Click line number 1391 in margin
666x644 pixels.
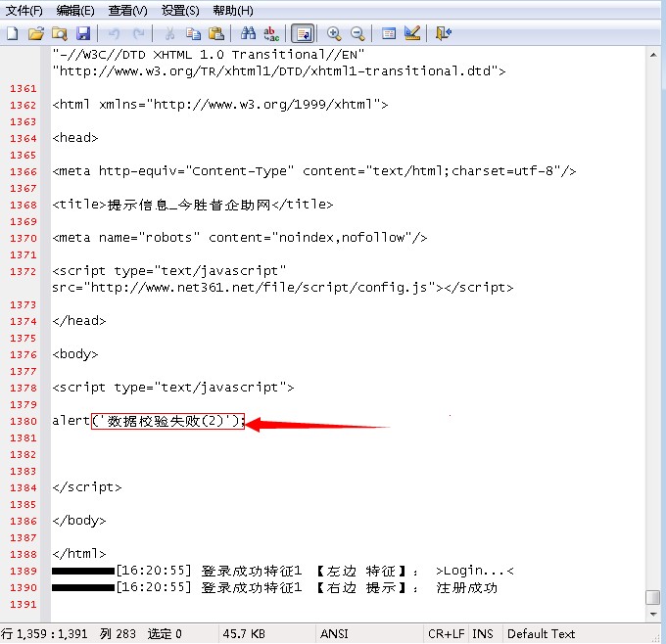(x=24, y=604)
